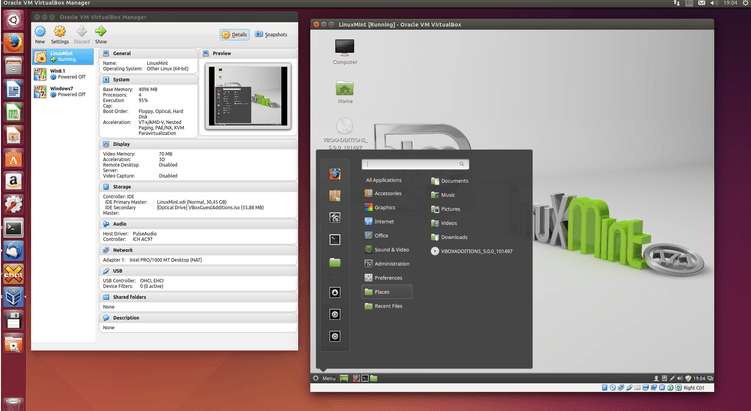The width and height of the screenshot is (751, 411).
Task: Open LibreOffice Calc in the Ubuntu launcher
Action: tap(13, 113)
